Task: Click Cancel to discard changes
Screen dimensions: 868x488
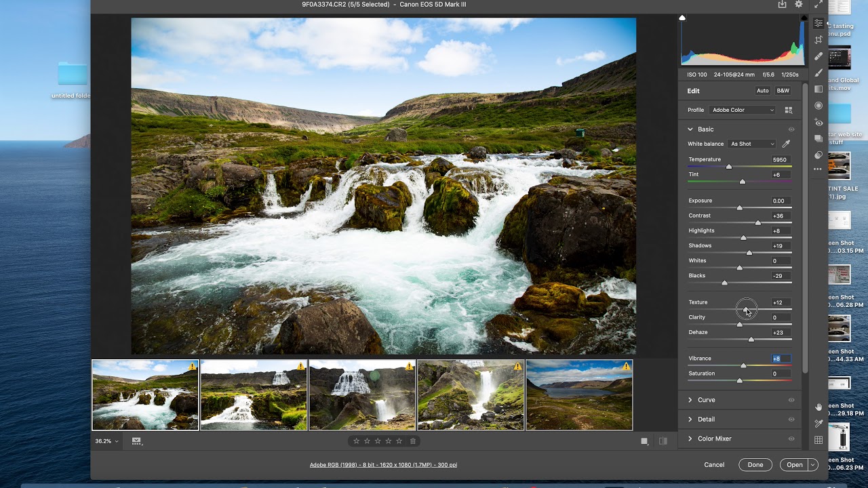Action: (714, 465)
